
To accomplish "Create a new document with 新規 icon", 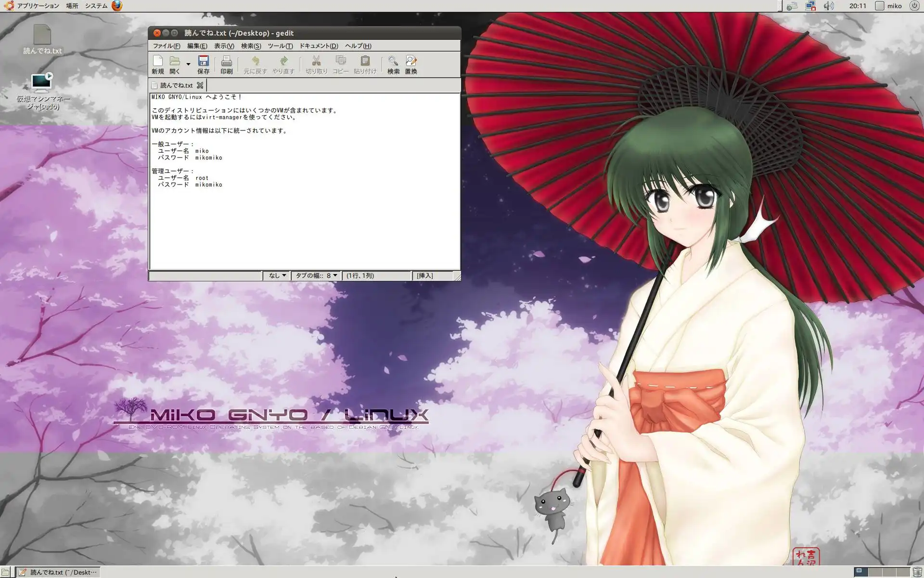I will [x=157, y=65].
